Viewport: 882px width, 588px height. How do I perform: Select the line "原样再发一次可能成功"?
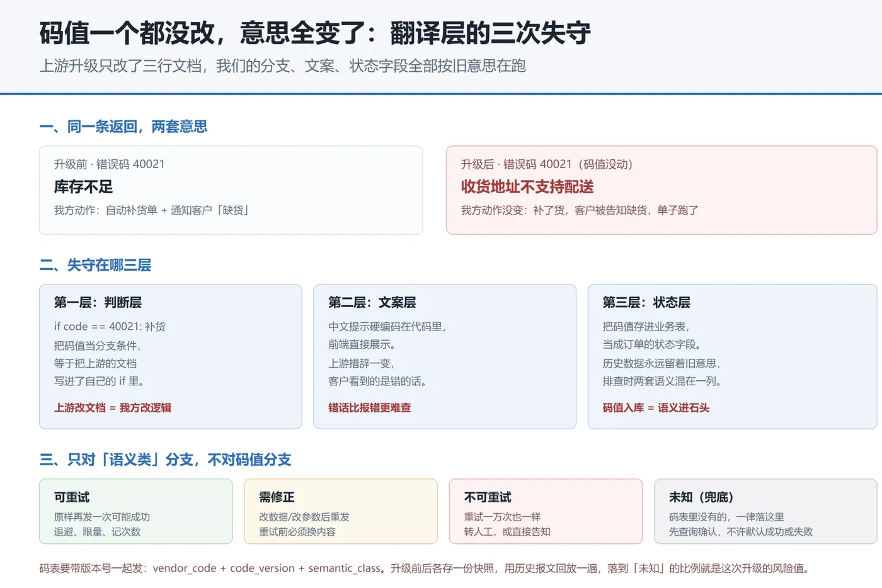(102, 517)
